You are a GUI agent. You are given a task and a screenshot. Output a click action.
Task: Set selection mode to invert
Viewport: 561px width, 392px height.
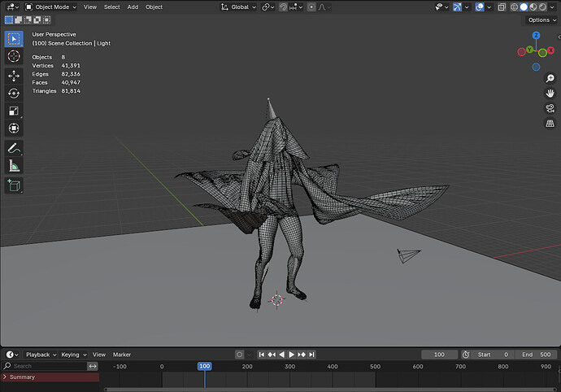37,20
